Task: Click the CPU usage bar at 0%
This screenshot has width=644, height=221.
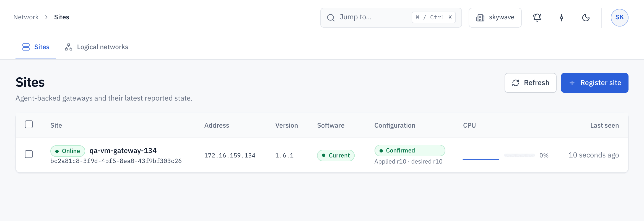Action: pyautogui.click(x=520, y=155)
